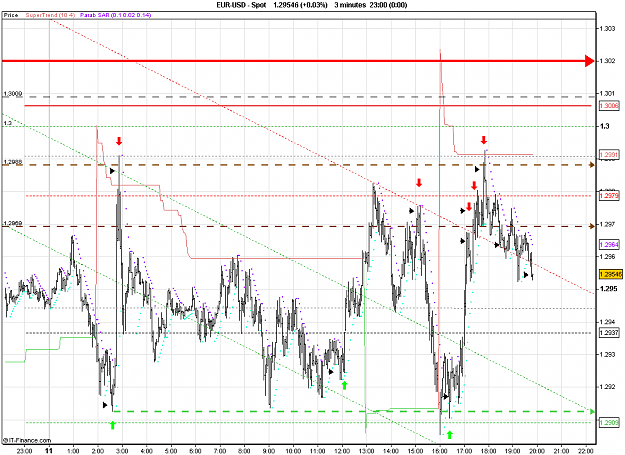Click the red down arrow above 18:00 peak
This screenshot has height=455, width=625.
(483, 140)
